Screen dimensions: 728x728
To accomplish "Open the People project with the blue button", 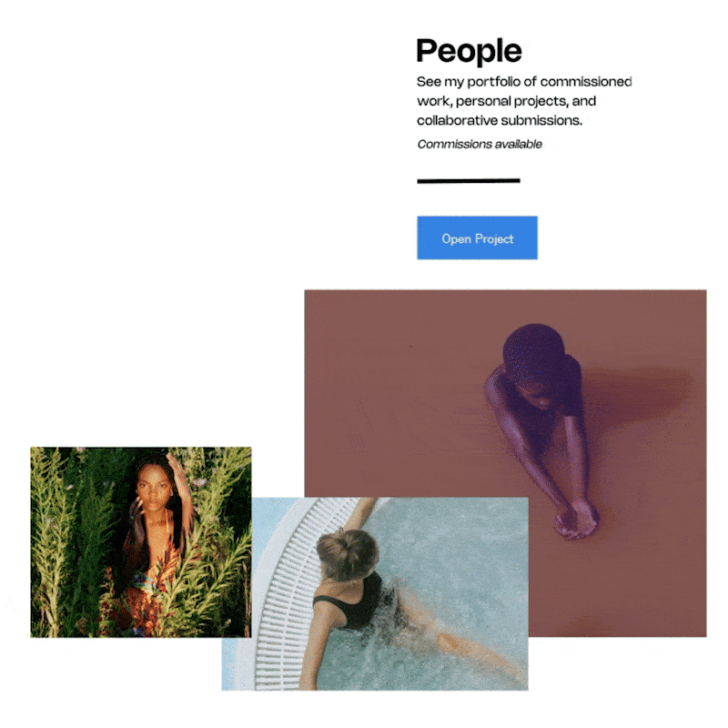I will pyautogui.click(x=477, y=238).
